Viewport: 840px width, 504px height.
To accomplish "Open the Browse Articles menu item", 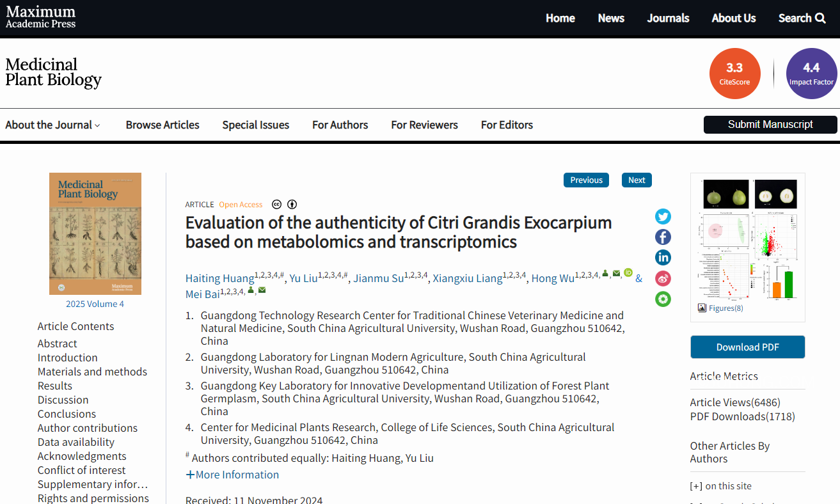I will click(x=162, y=125).
